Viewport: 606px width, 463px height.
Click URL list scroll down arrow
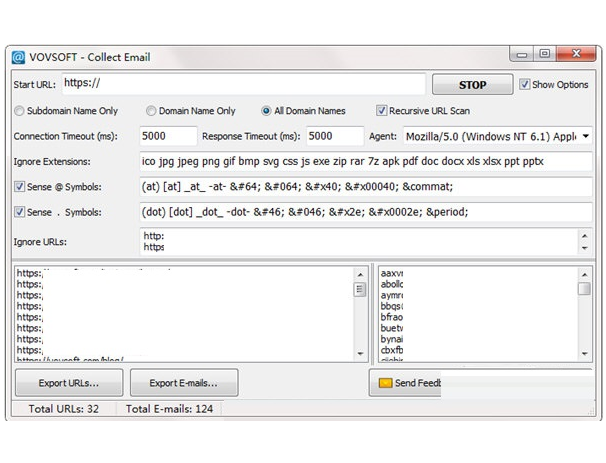tap(360, 353)
